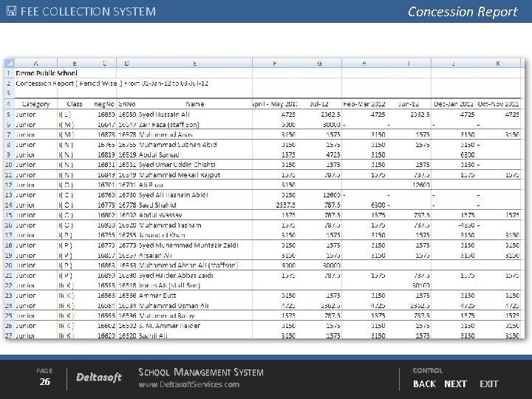Click the name 'Ali Raza'
The image size is (532, 399).
[x=151, y=185]
